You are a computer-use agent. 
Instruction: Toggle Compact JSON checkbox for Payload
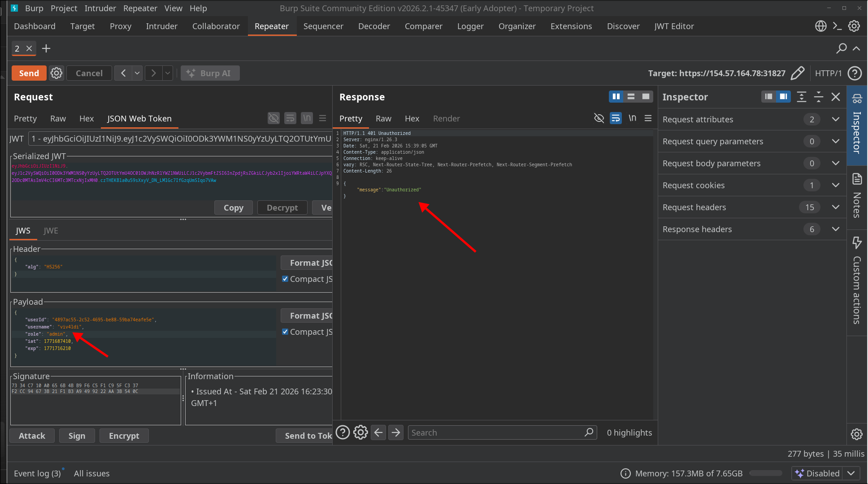[285, 332]
